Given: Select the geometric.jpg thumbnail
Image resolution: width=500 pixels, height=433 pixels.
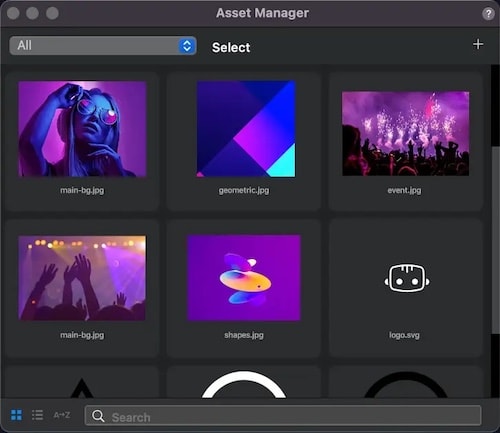Looking at the screenshot, I should pyautogui.click(x=246, y=129).
